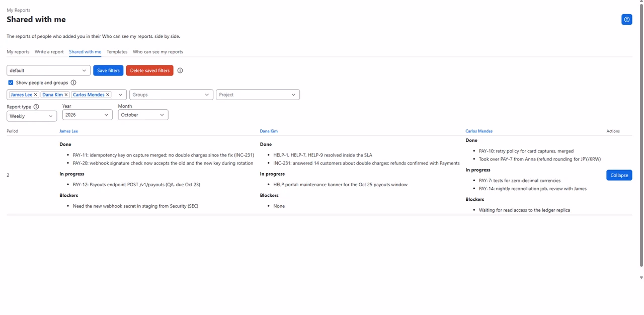Screen dimensions: 644x315
Task: Click Dana Kim's None blocker item
Action: click(x=279, y=206)
